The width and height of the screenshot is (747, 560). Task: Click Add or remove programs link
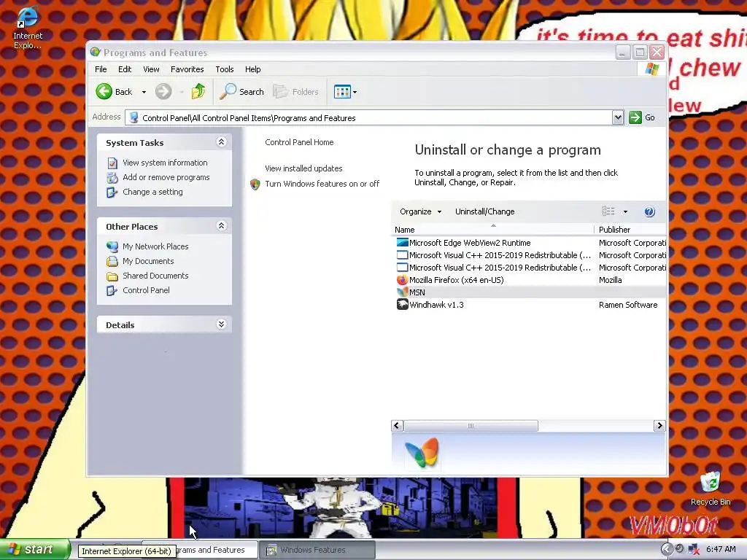point(166,177)
